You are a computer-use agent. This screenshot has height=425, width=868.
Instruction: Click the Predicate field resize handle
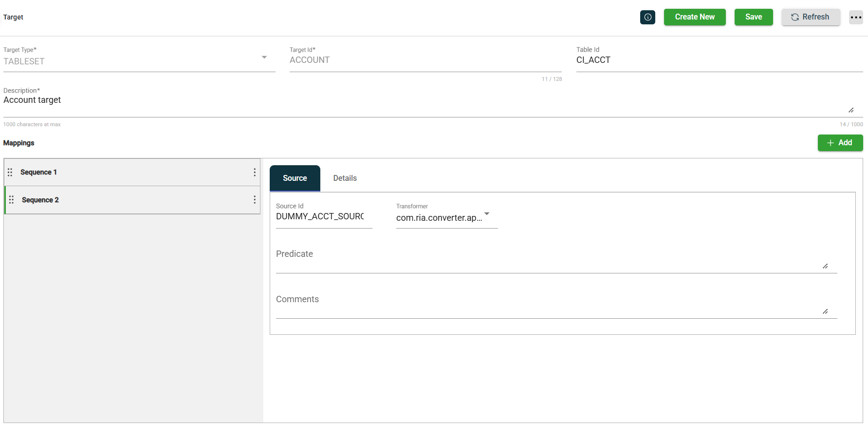point(825,266)
